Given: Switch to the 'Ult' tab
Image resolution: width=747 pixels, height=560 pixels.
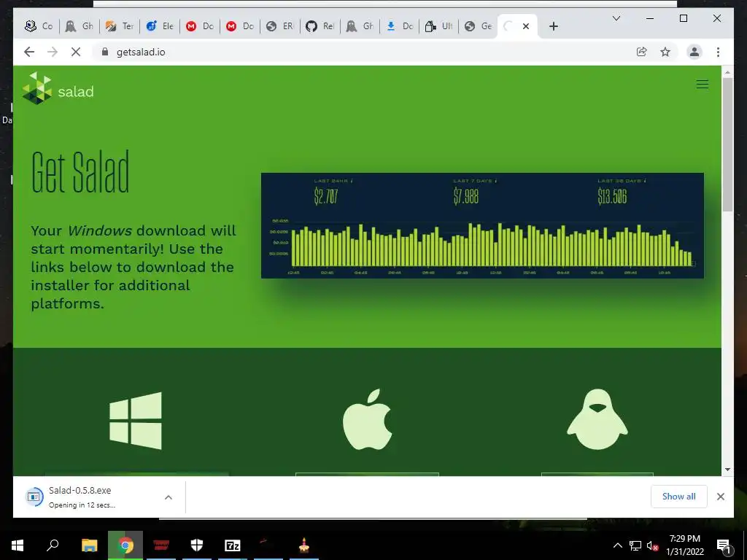Looking at the screenshot, I should (x=438, y=26).
